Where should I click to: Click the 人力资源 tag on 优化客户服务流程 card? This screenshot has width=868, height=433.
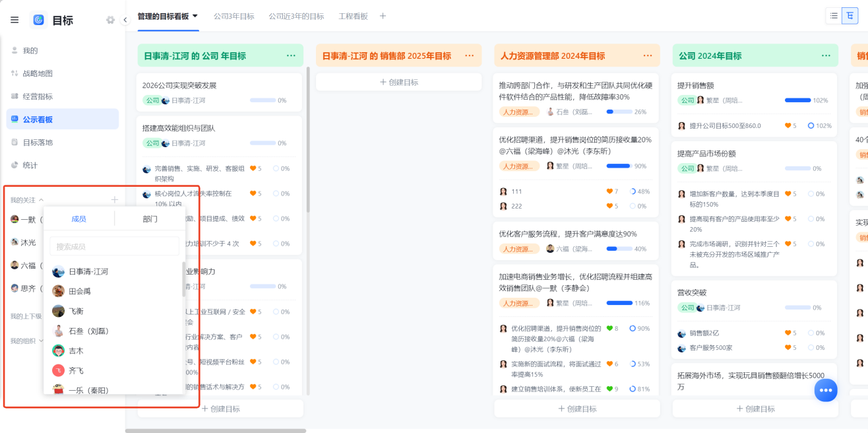coord(519,249)
